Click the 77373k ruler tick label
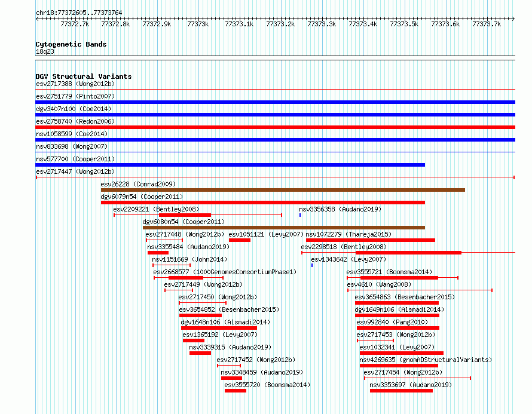Viewport: 532px width, 414px height. pyautogui.click(x=198, y=24)
